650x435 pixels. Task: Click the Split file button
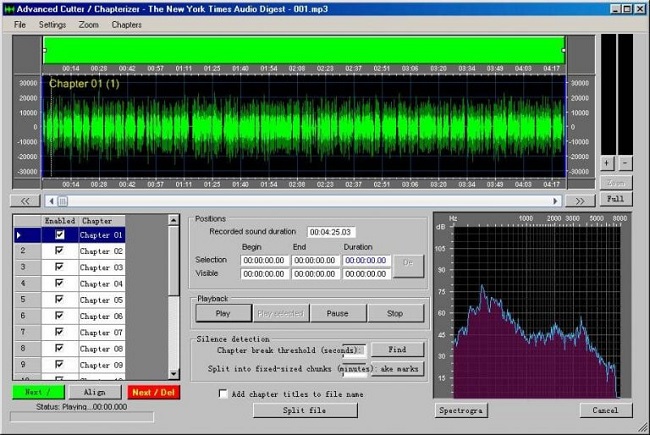pyautogui.click(x=305, y=410)
